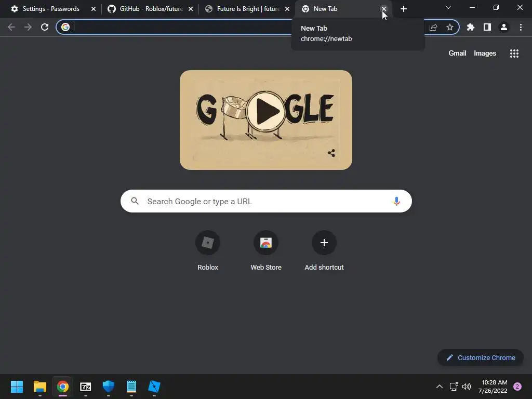Click the Google icon in address bar
The height and width of the screenshot is (399, 532).
click(x=65, y=27)
